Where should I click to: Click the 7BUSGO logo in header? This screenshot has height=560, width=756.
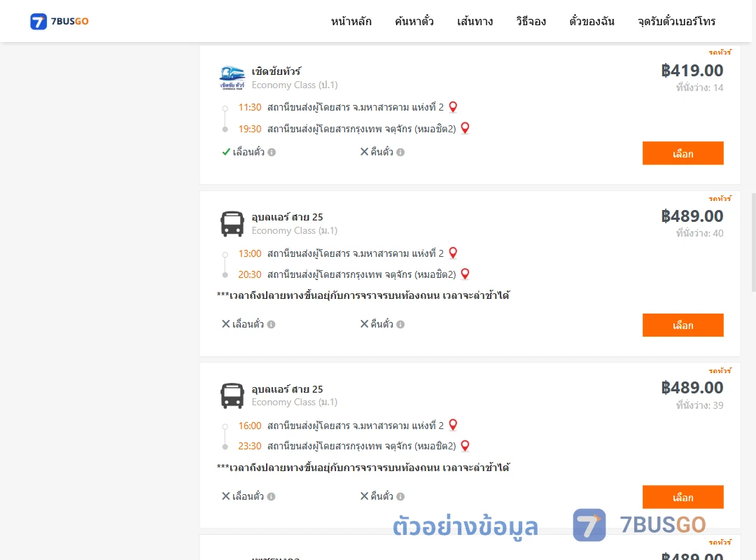[x=59, y=21]
